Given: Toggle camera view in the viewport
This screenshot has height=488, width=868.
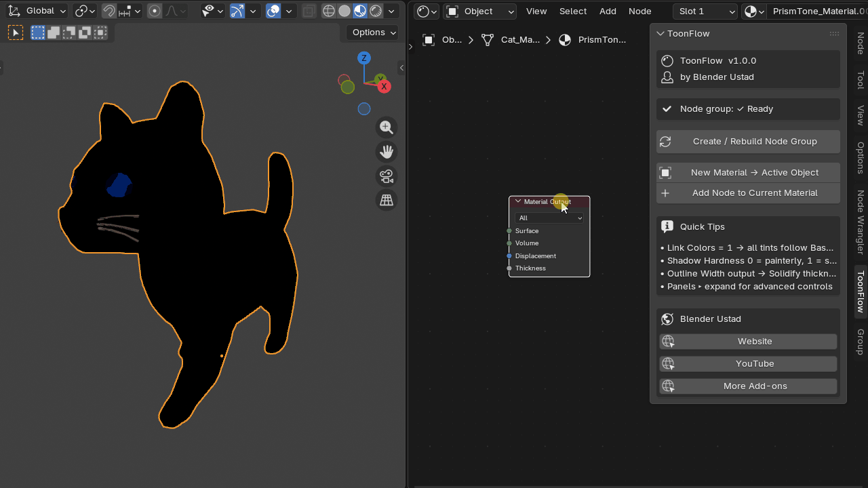Looking at the screenshot, I should coord(387,176).
